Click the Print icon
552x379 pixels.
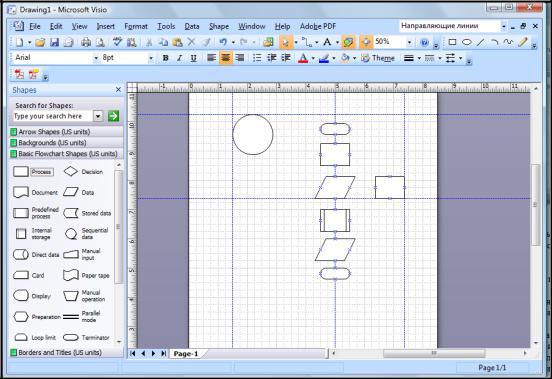(86, 43)
